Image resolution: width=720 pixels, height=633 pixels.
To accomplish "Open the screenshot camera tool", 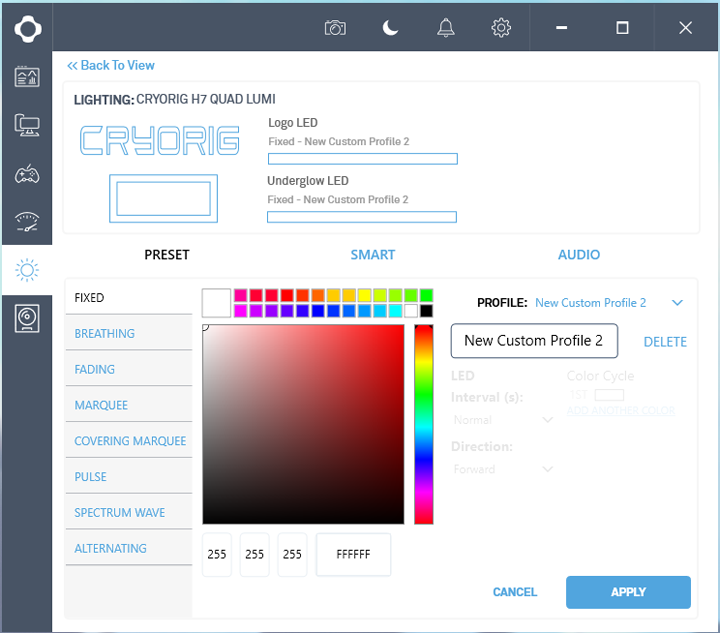I will click(335, 28).
